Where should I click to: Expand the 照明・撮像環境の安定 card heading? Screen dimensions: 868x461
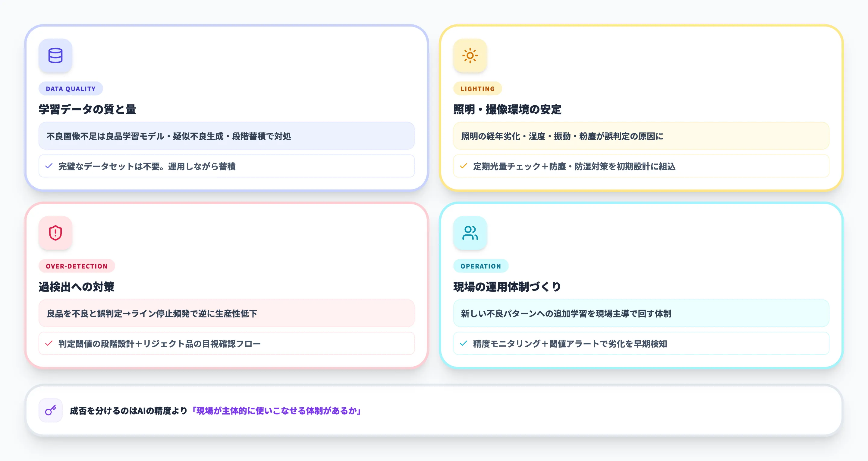click(x=508, y=109)
